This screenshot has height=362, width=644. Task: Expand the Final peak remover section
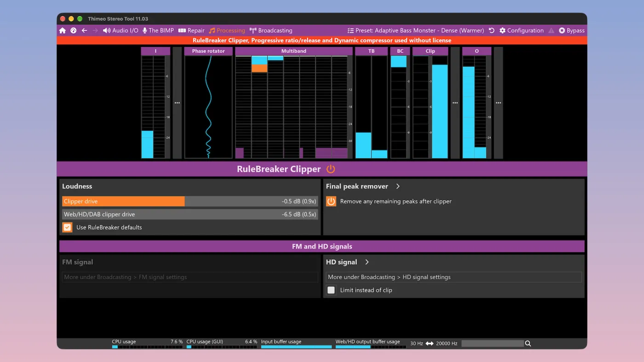tap(398, 186)
